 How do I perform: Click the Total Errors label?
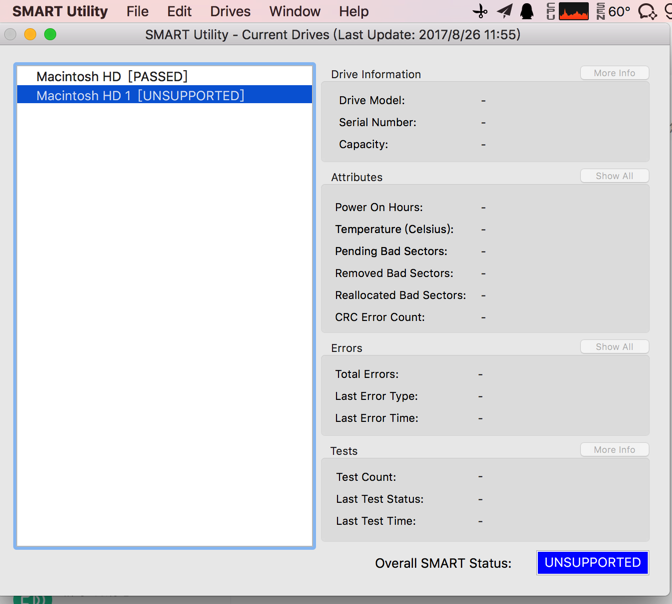point(367,374)
